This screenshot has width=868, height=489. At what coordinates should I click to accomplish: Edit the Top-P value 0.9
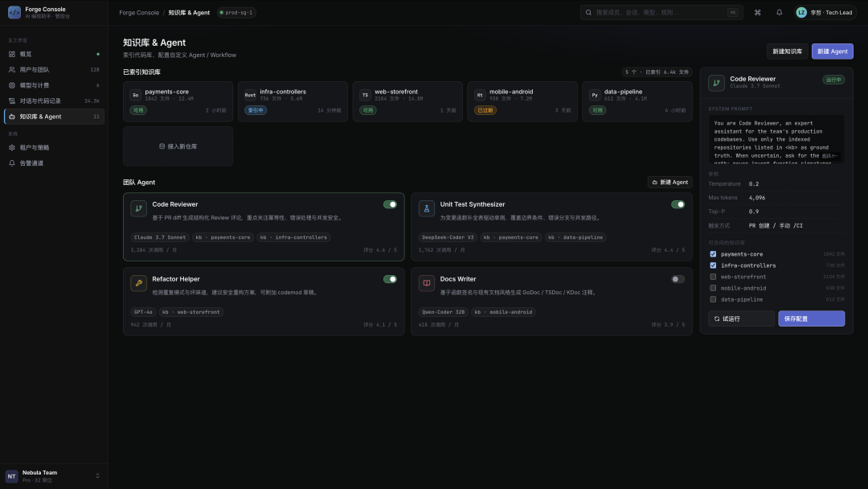click(x=754, y=212)
